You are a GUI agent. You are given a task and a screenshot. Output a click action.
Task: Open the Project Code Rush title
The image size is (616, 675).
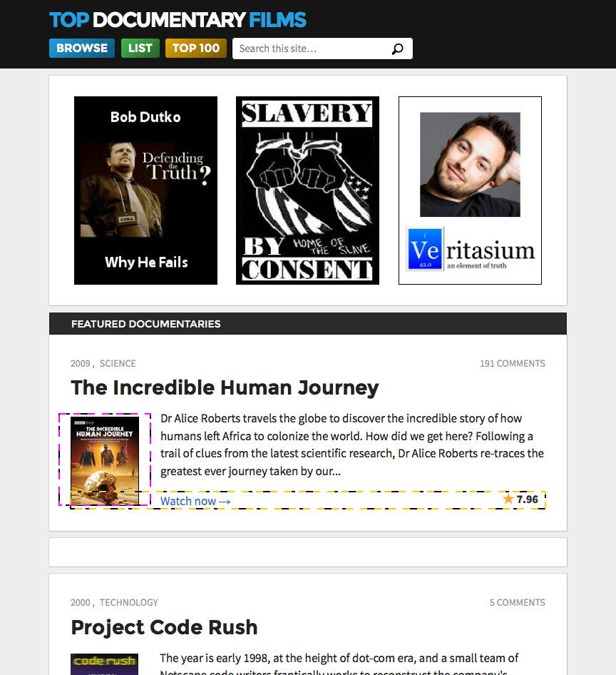(x=164, y=627)
